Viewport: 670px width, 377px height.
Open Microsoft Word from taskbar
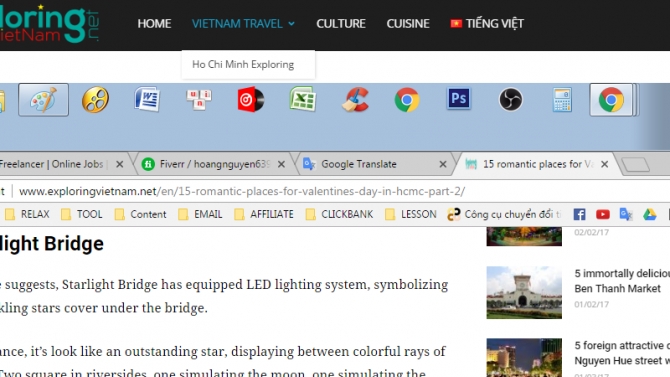coord(147,100)
